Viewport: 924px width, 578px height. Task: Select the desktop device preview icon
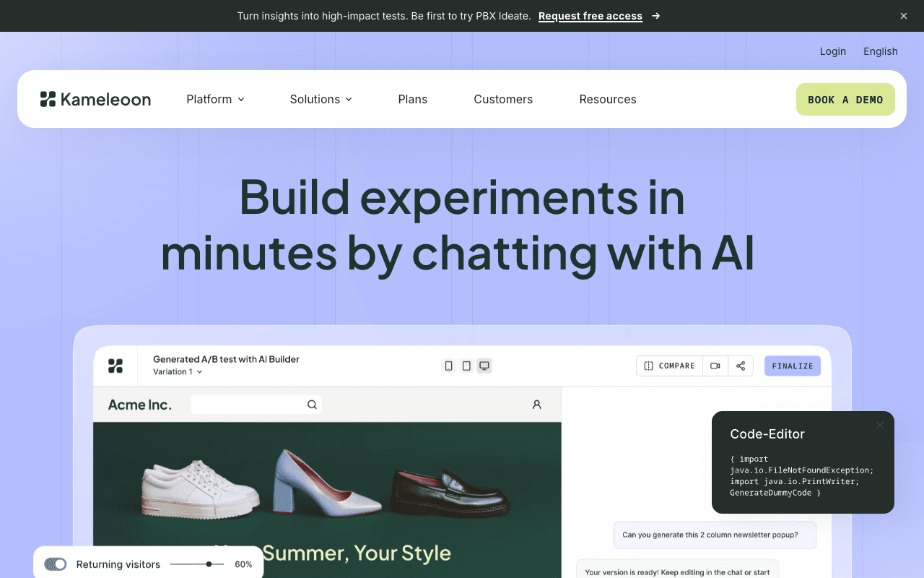pos(484,366)
